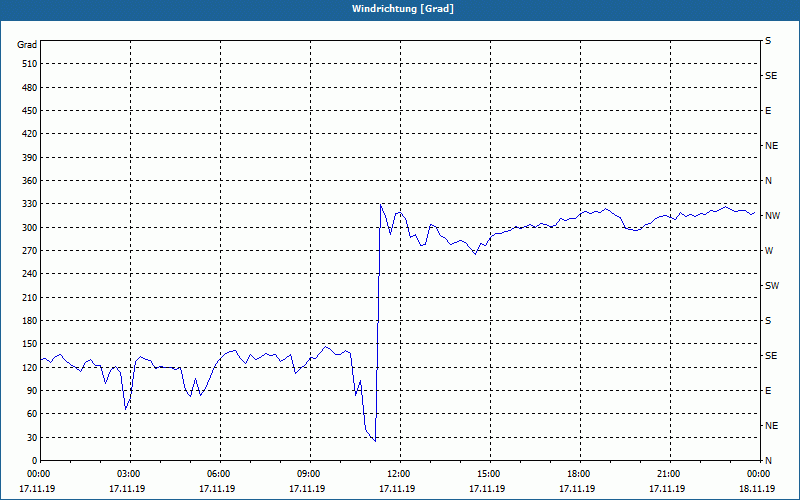The width and height of the screenshot is (800, 500).
Task: Click the "120" y-axis value
Action: pos(30,367)
